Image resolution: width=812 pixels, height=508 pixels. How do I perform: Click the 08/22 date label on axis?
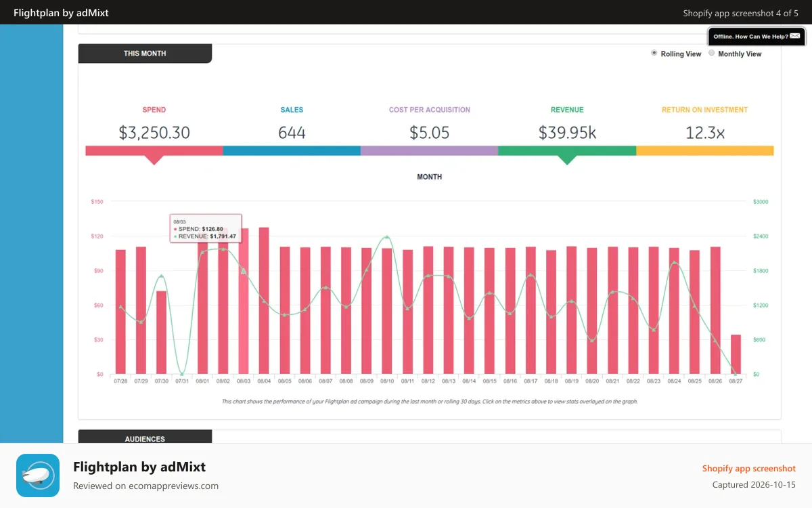tap(633, 381)
